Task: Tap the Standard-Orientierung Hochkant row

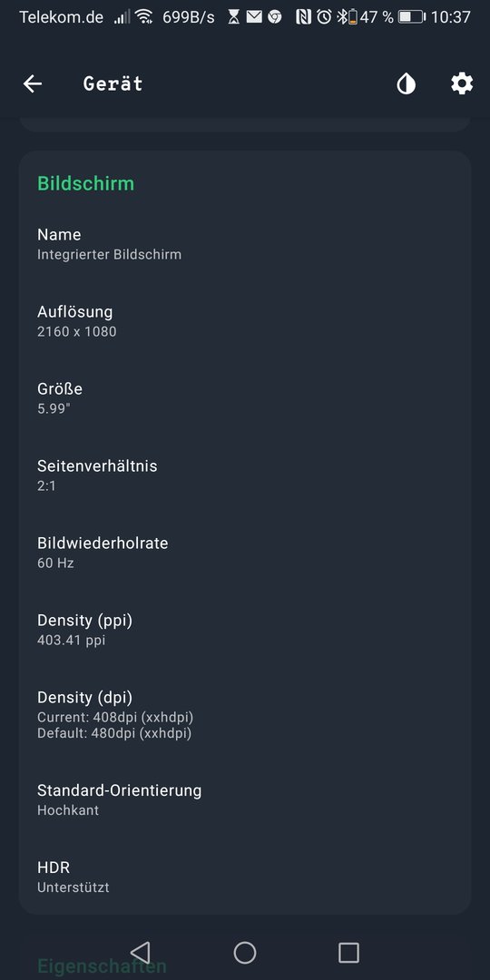Action: 245,799
